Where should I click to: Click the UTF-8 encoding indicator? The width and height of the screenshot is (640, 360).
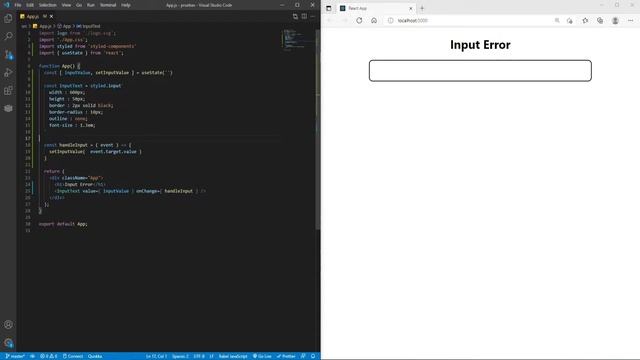tap(199, 356)
